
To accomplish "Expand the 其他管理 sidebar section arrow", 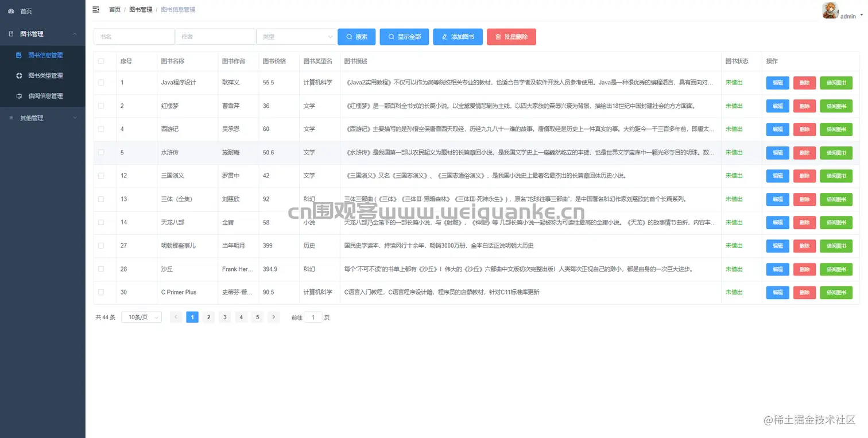I will click(x=75, y=118).
